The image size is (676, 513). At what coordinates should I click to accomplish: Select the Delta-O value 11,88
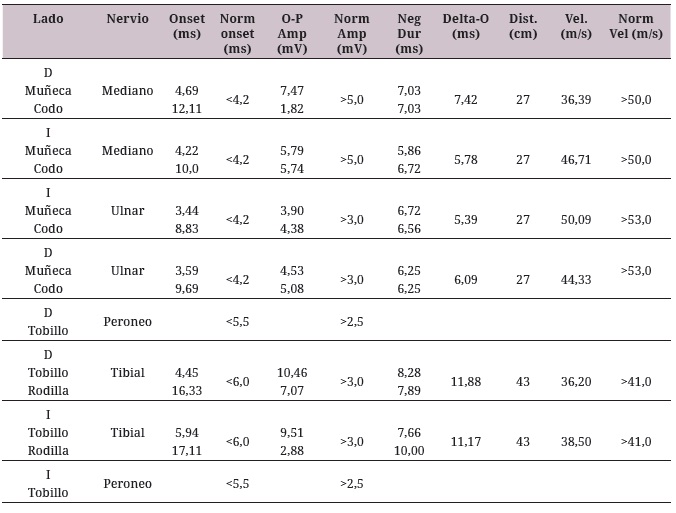point(466,382)
